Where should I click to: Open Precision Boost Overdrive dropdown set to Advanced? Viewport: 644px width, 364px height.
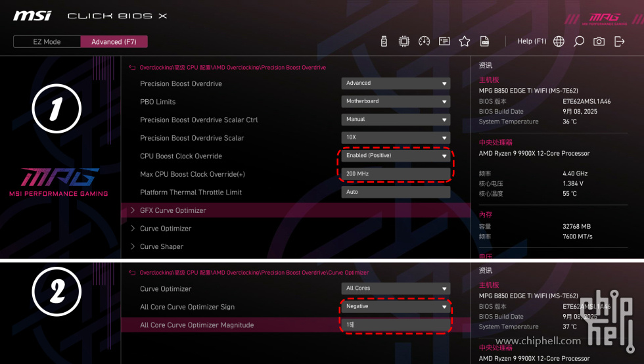click(396, 83)
